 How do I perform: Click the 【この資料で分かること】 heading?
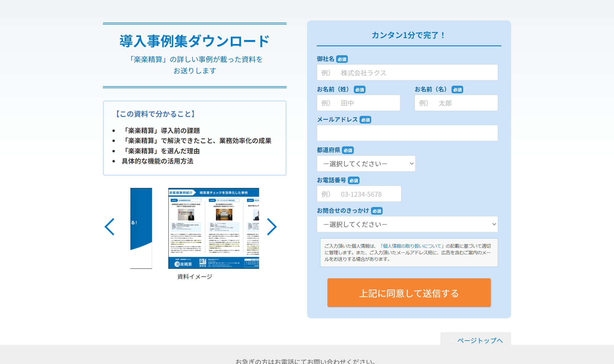[x=155, y=114]
